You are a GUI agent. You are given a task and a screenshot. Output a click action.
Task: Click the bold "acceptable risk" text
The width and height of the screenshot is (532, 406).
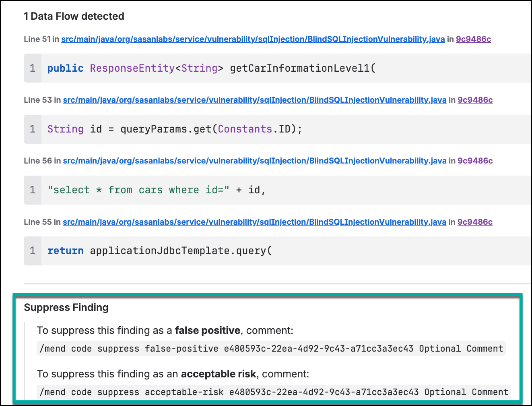218,374
